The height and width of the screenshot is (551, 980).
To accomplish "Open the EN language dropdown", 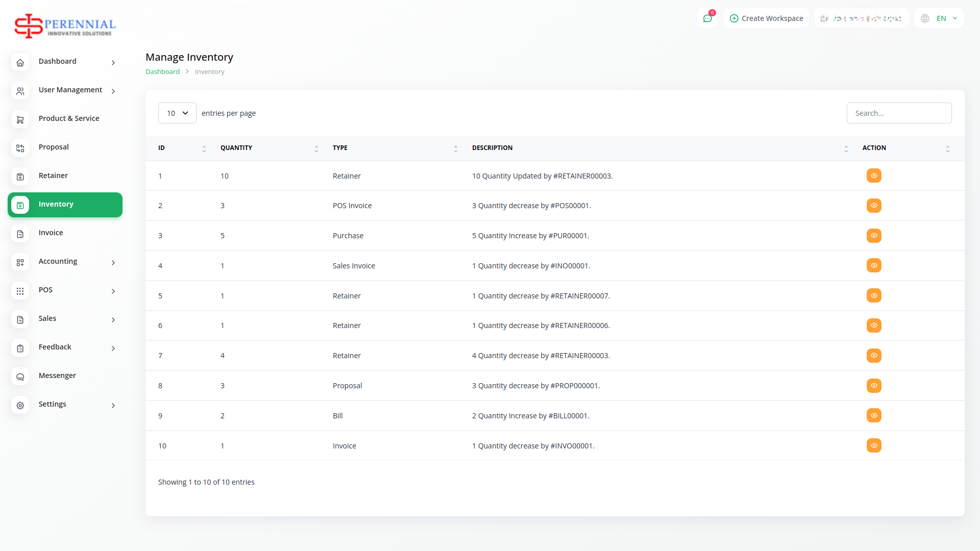I will click(939, 18).
